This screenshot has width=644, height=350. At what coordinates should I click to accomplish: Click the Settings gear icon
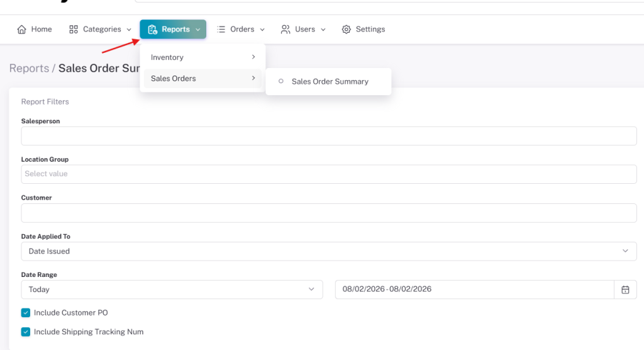347,29
